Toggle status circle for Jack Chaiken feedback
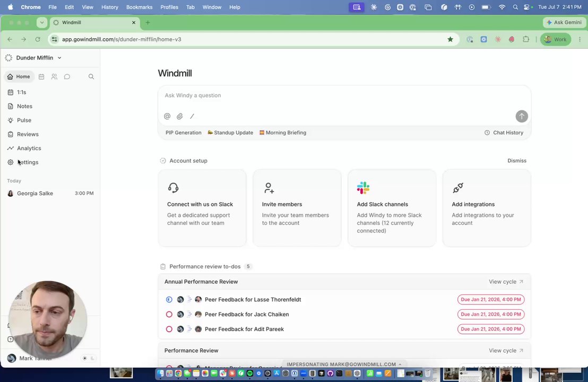 (x=169, y=314)
